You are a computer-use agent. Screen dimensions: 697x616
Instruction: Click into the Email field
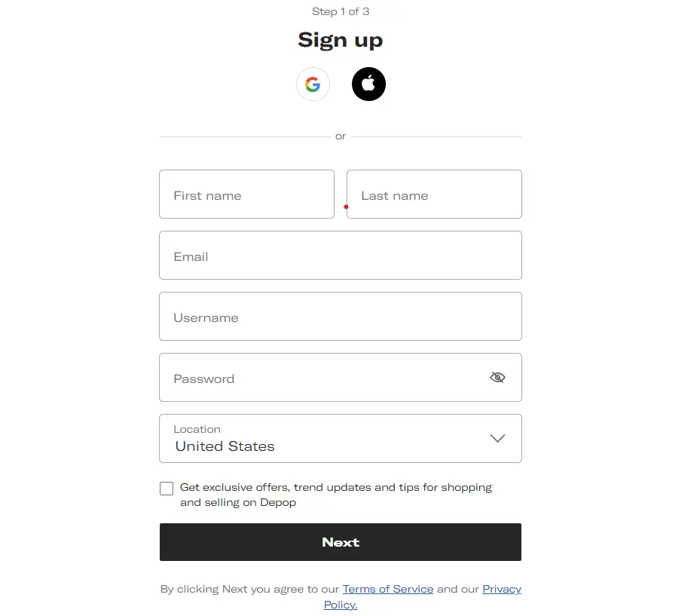[340, 256]
